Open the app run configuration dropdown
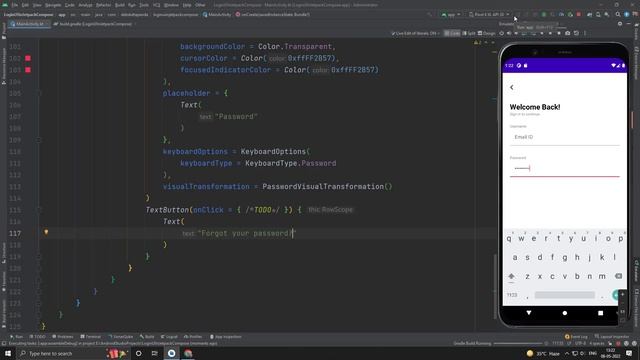This screenshot has height=360, width=640. (x=451, y=15)
